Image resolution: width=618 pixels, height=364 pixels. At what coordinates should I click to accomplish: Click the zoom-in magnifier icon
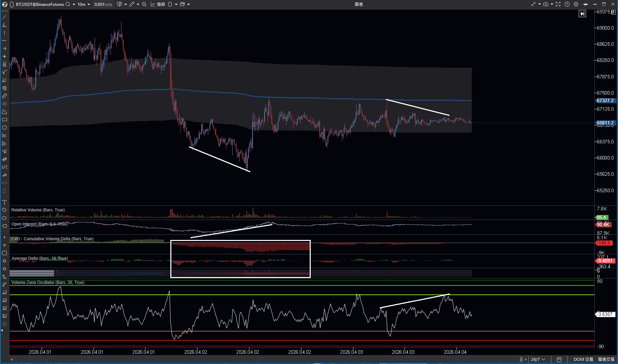(x=144, y=4)
